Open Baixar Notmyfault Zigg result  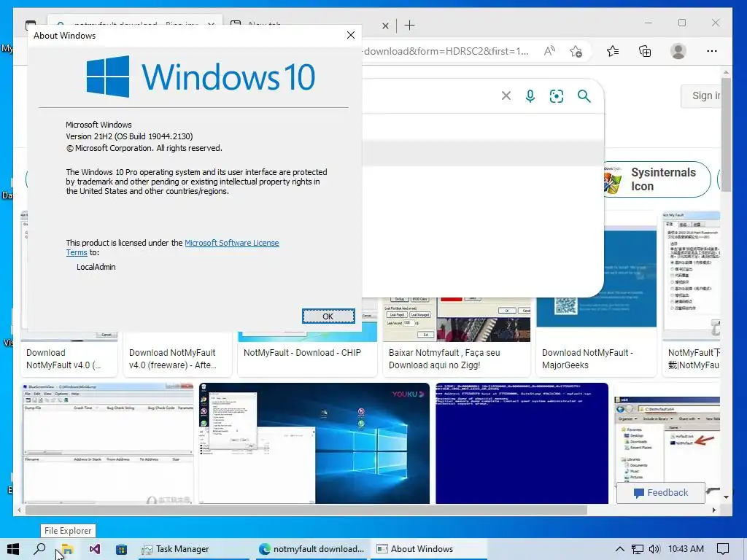[457, 359]
